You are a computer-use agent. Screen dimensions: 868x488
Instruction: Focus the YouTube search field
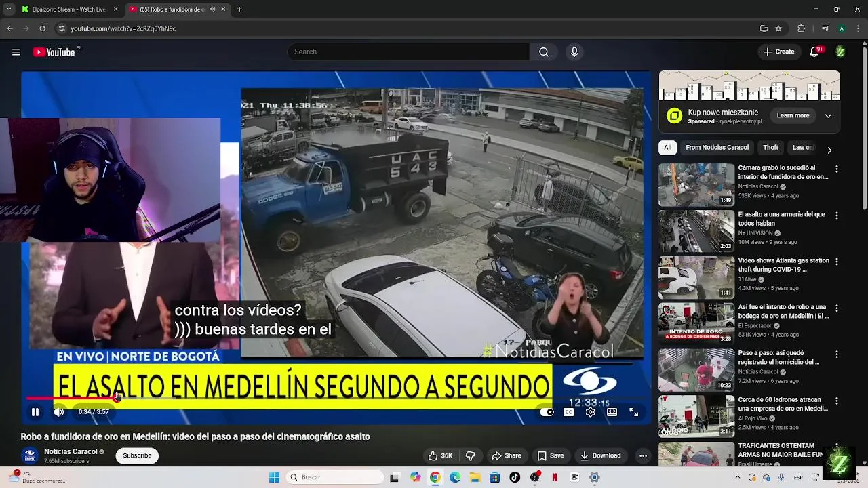(x=408, y=52)
